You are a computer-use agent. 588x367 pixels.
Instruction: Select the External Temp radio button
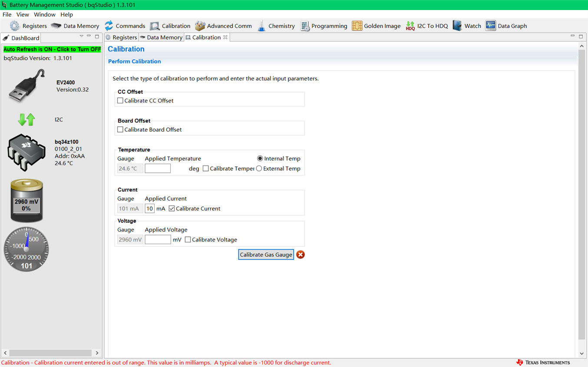pyautogui.click(x=259, y=169)
